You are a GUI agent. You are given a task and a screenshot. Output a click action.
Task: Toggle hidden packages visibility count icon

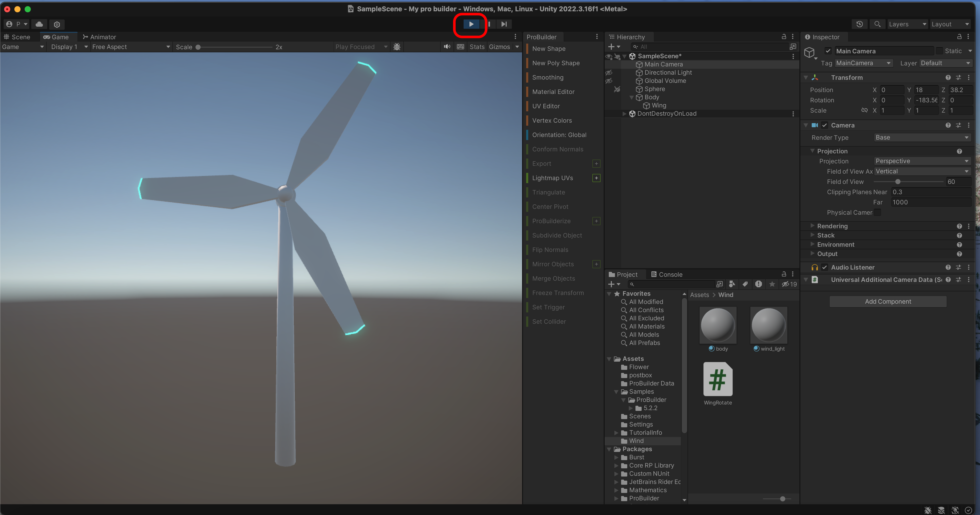(789, 284)
